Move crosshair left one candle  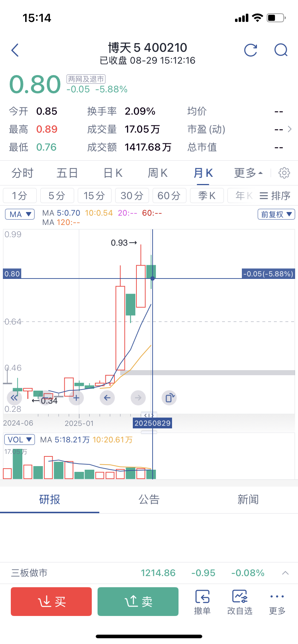click(107, 398)
